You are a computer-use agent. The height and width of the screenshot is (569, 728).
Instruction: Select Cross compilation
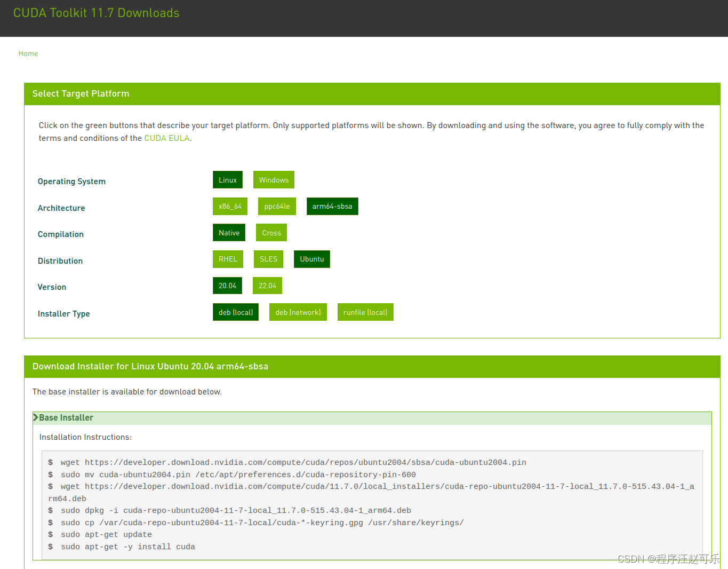tap(271, 233)
